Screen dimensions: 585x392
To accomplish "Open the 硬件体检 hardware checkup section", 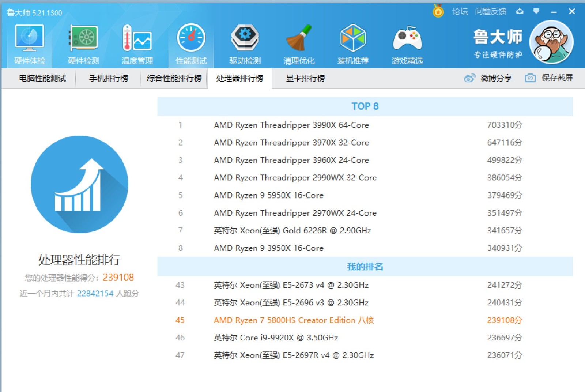I will pos(30,45).
